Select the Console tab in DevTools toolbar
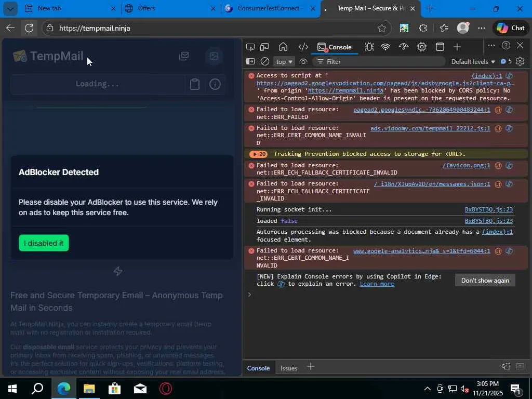Image resolution: width=532 pixels, height=399 pixels. pos(335,47)
